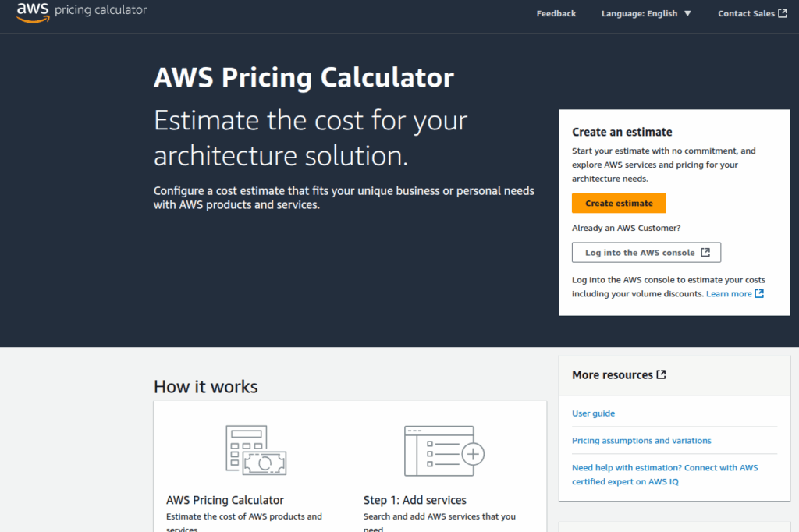This screenshot has width=799, height=532.
Task: Open the Feedback menu item
Action: point(556,13)
